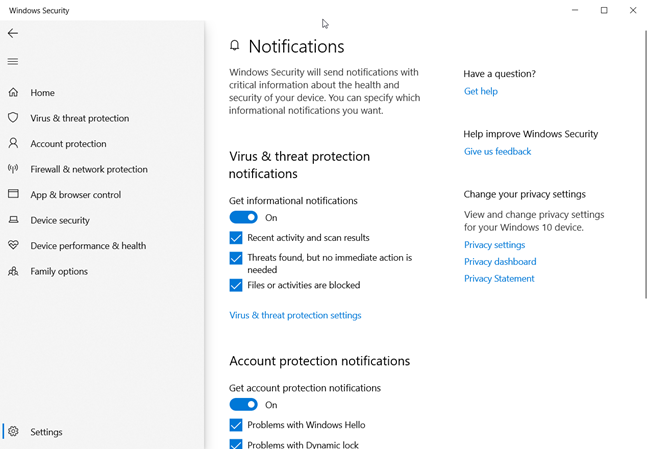The width and height of the screenshot is (648, 449).
Task: Click the Settings gear icon
Action: click(x=13, y=431)
